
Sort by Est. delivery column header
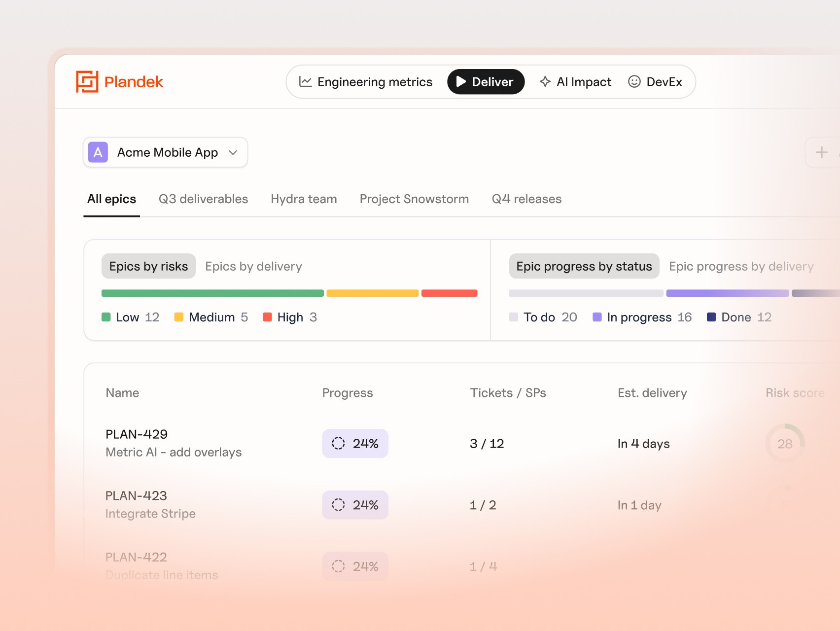(652, 393)
